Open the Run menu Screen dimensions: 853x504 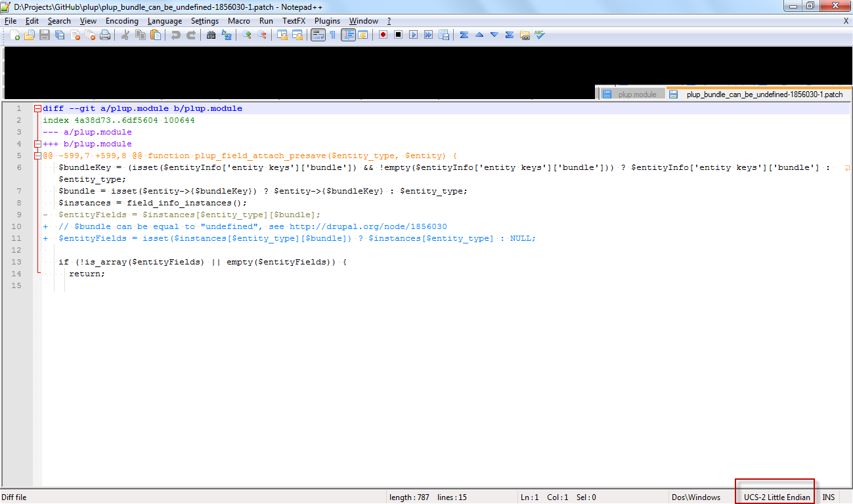(x=266, y=21)
